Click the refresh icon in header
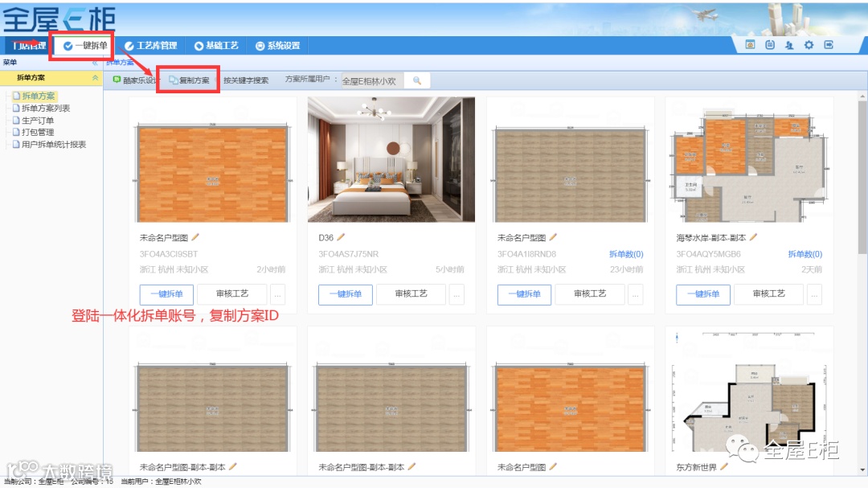The width and height of the screenshot is (868, 488). pyautogui.click(x=769, y=45)
